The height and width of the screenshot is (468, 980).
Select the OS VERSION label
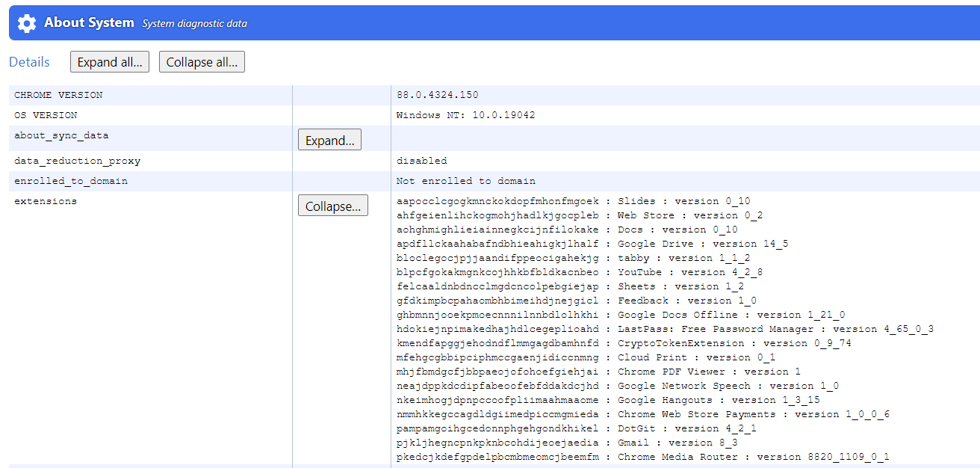click(46, 115)
